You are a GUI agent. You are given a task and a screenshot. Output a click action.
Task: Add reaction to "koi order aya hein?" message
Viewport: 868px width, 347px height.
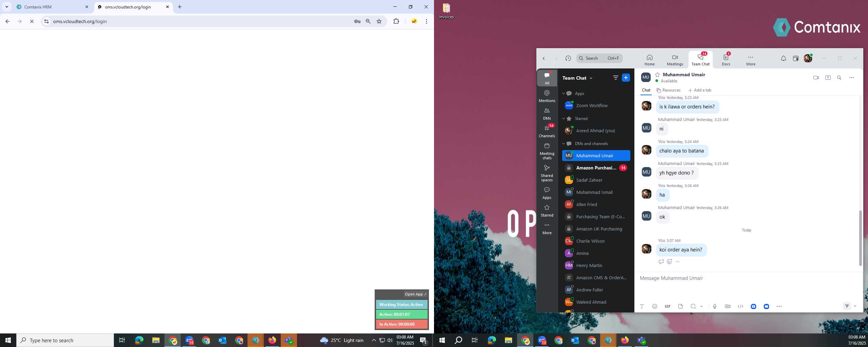point(669,262)
